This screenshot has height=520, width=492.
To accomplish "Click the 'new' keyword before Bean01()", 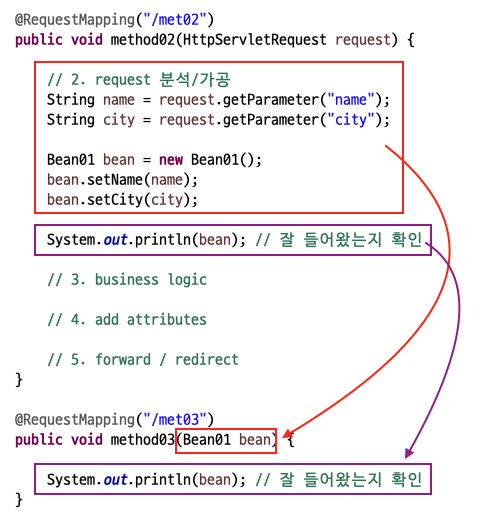I will coord(171,160).
